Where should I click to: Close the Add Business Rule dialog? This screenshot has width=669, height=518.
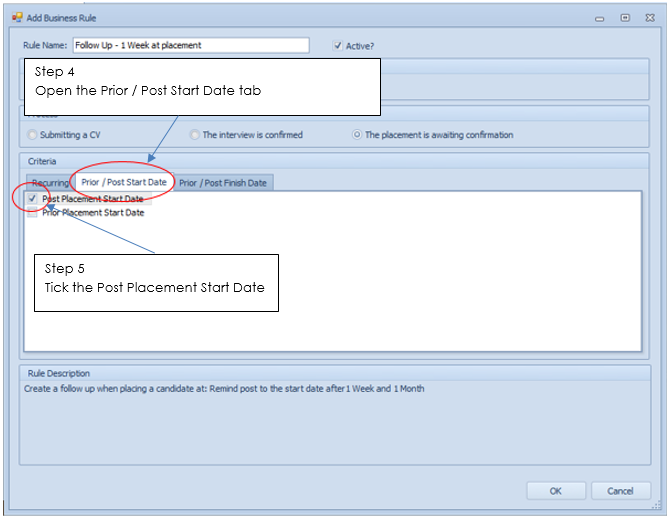(x=649, y=18)
